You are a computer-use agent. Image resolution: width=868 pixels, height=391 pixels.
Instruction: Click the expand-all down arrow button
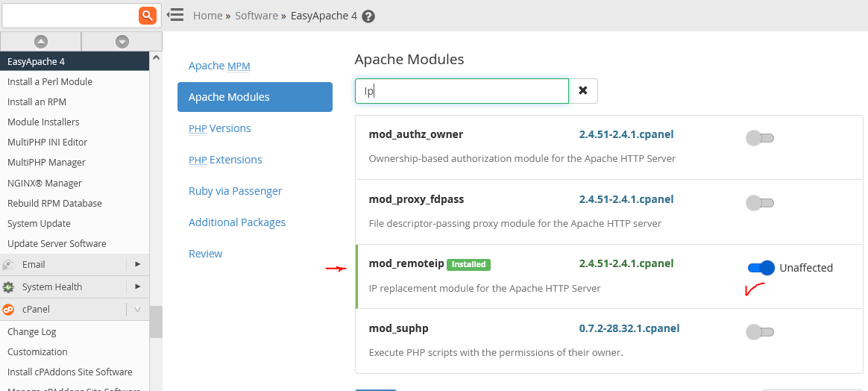(x=122, y=42)
